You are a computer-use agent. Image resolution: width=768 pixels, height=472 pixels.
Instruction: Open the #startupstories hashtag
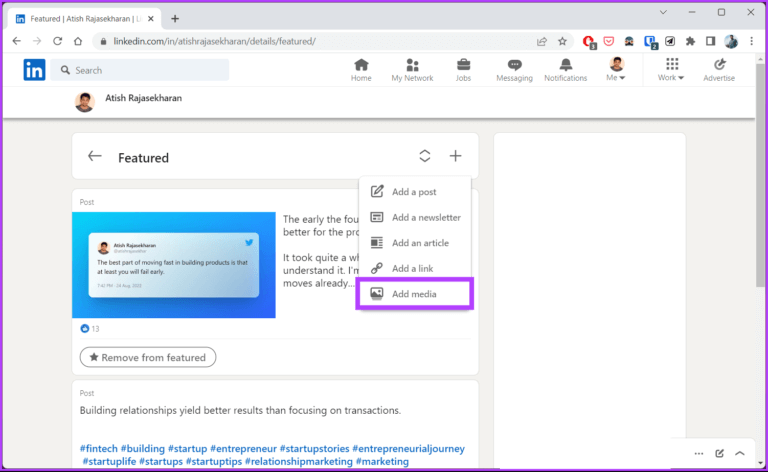tap(314, 448)
